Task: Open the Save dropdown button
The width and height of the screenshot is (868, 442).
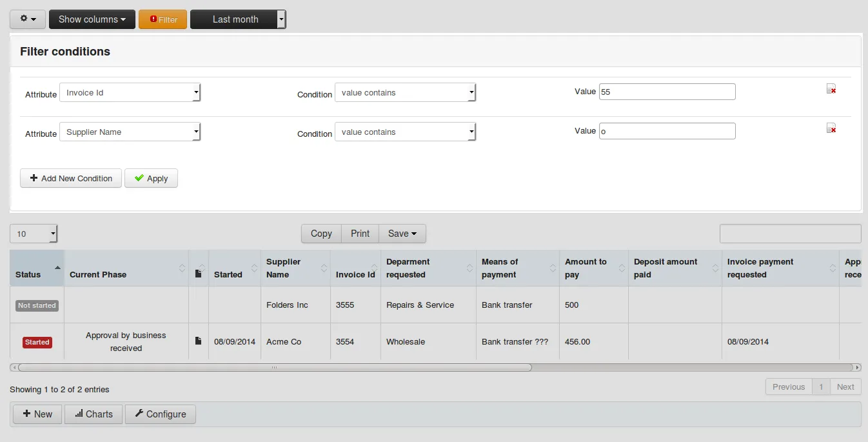Action: [x=402, y=234]
